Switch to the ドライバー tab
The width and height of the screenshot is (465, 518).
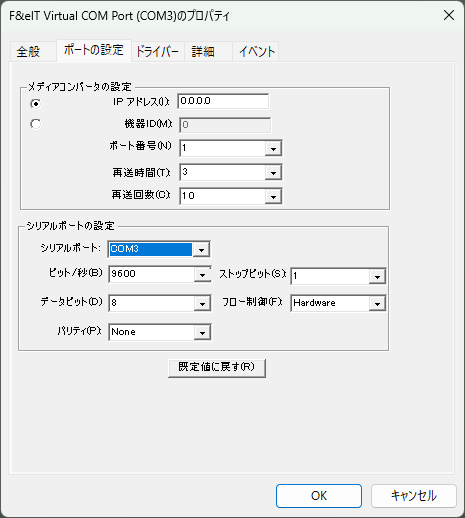pos(157,52)
